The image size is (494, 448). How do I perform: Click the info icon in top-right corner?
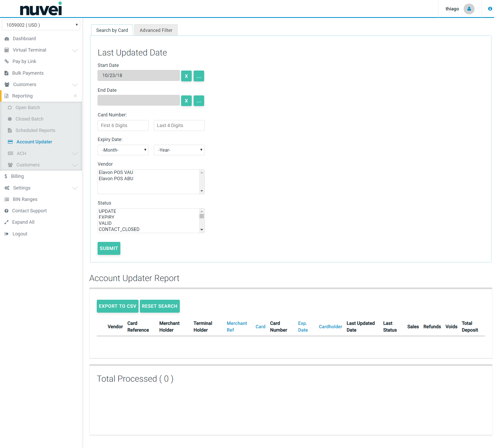coord(490,9)
